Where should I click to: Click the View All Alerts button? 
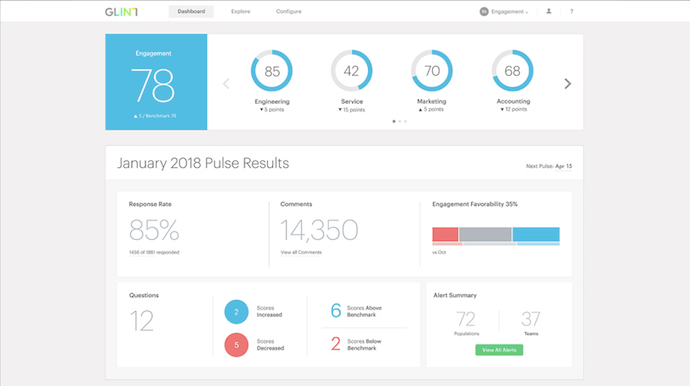pos(499,350)
